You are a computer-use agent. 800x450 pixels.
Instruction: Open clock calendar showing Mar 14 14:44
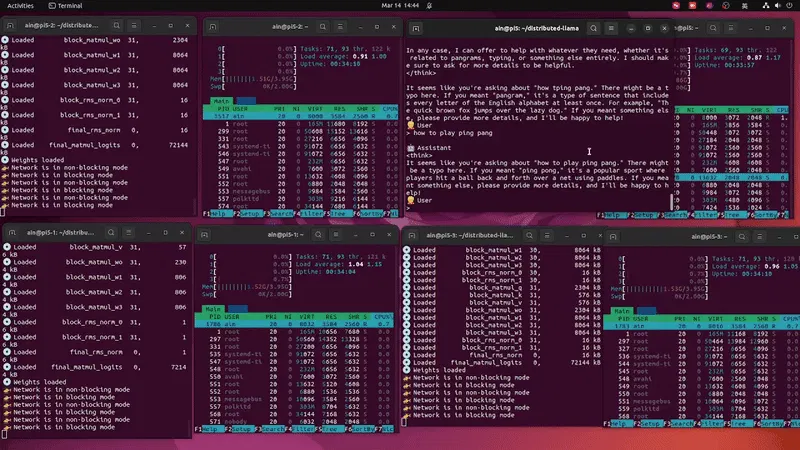pos(400,6)
